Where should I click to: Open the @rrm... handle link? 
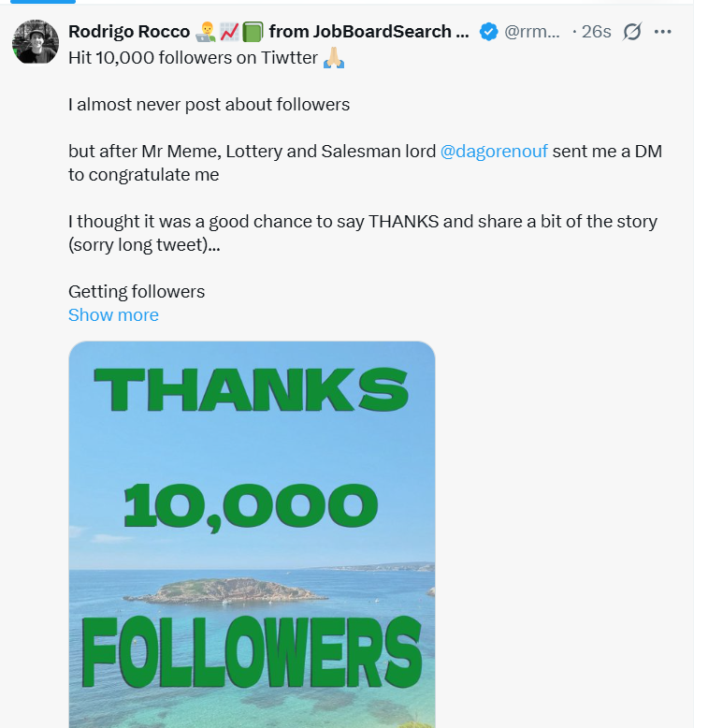point(532,32)
